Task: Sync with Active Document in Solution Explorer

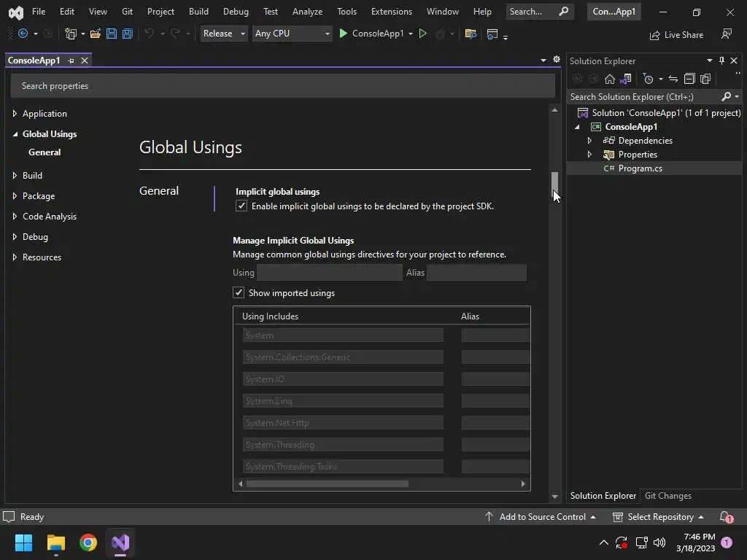Action: coord(673,79)
